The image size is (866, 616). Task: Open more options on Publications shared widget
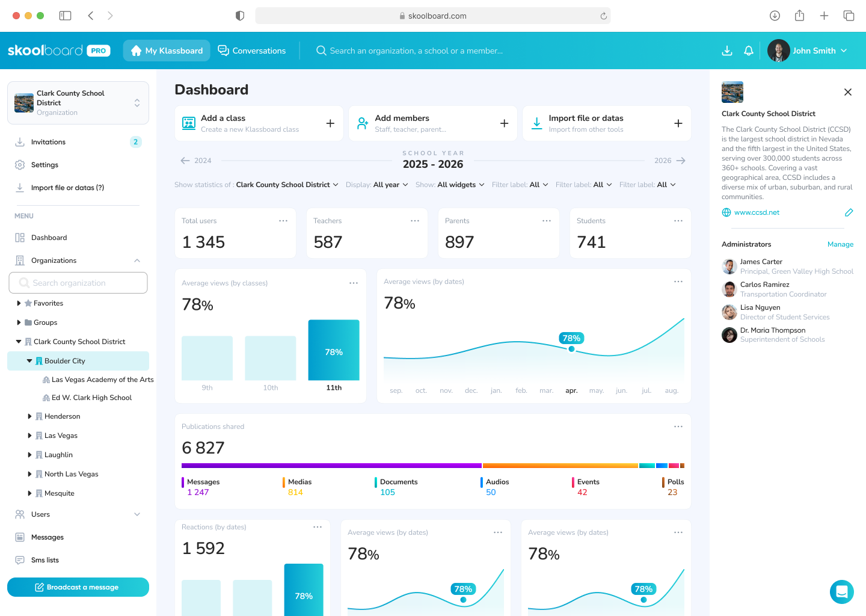678,427
